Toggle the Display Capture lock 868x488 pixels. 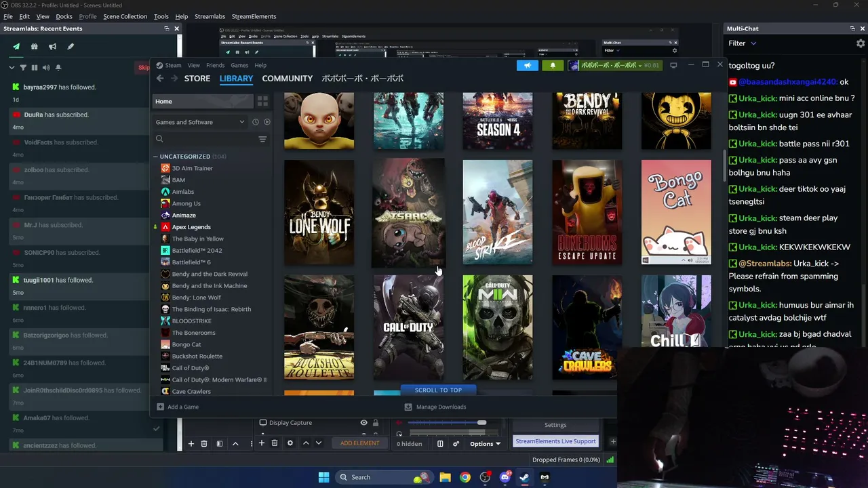[375, 423]
